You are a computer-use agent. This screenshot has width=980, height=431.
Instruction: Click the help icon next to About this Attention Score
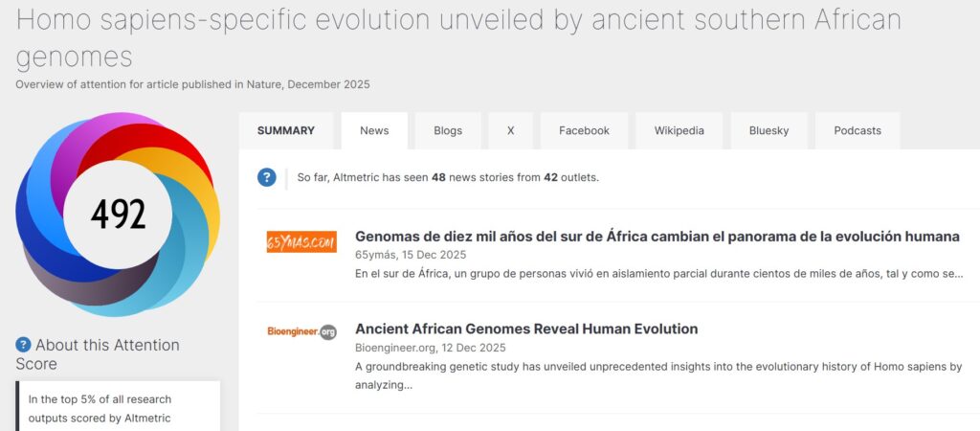tap(23, 346)
